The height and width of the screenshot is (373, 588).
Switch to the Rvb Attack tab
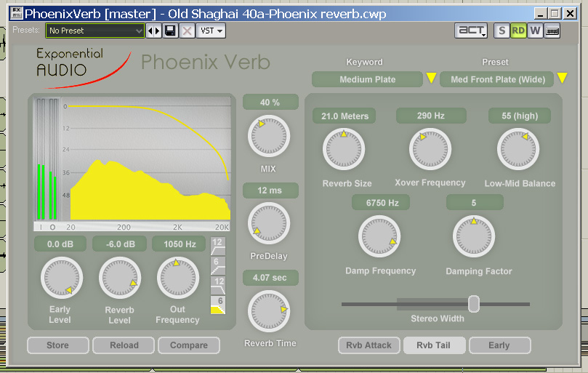click(x=368, y=345)
